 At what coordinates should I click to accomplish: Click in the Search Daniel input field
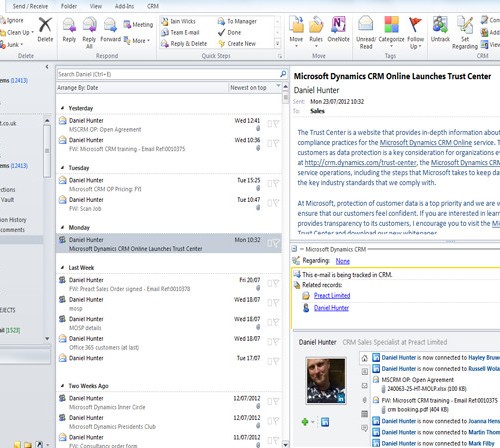click(167, 74)
